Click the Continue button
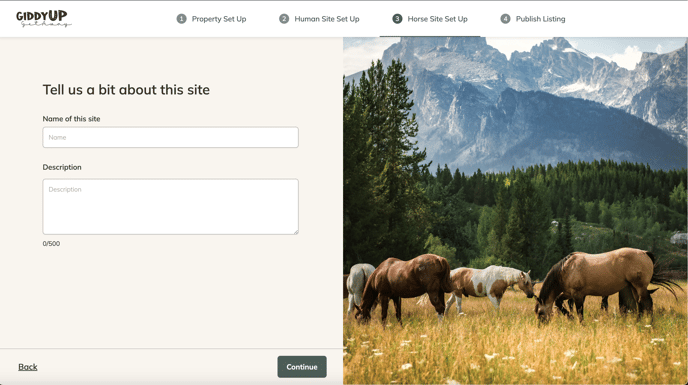 click(x=302, y=367)
